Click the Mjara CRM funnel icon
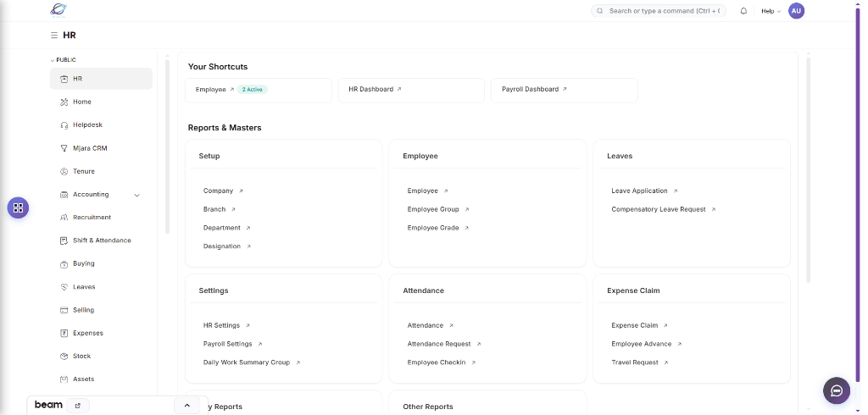Screen dimensions: 868x415 (64, 148)
